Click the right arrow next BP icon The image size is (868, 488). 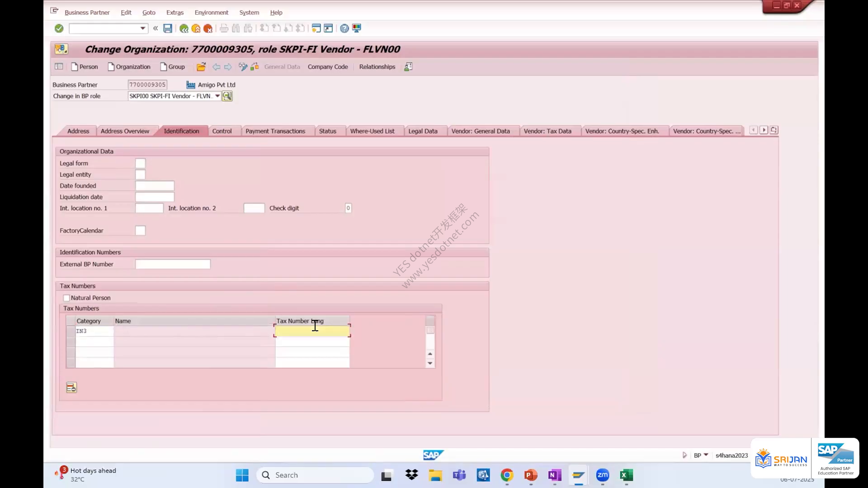point(228,67)
